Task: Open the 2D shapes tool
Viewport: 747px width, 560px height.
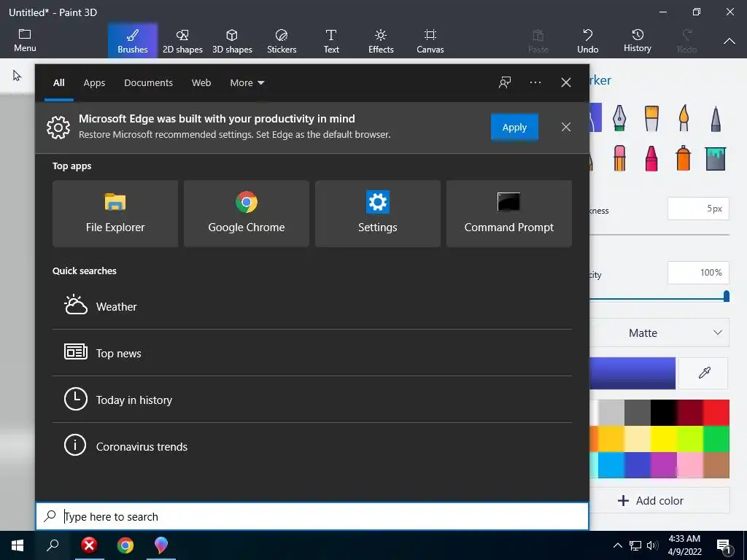Action: 182,41
